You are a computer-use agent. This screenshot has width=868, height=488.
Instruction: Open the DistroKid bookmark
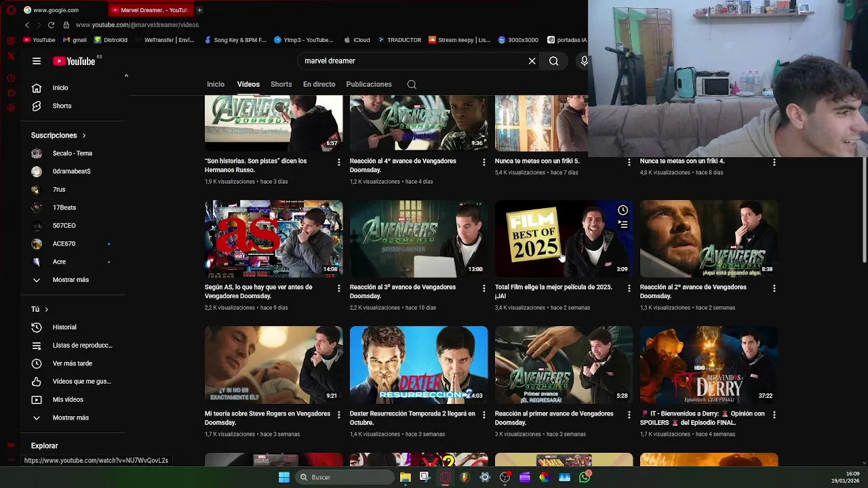(x=111, y=40)
